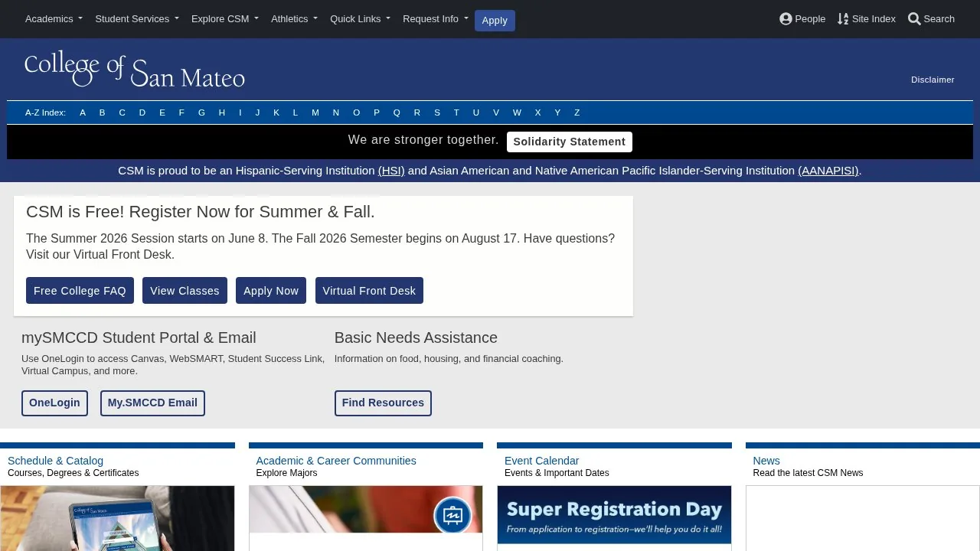Select letter Z in the A-Z Index
The height and width of the screenshot is (551, 980).
click(577, 112)
